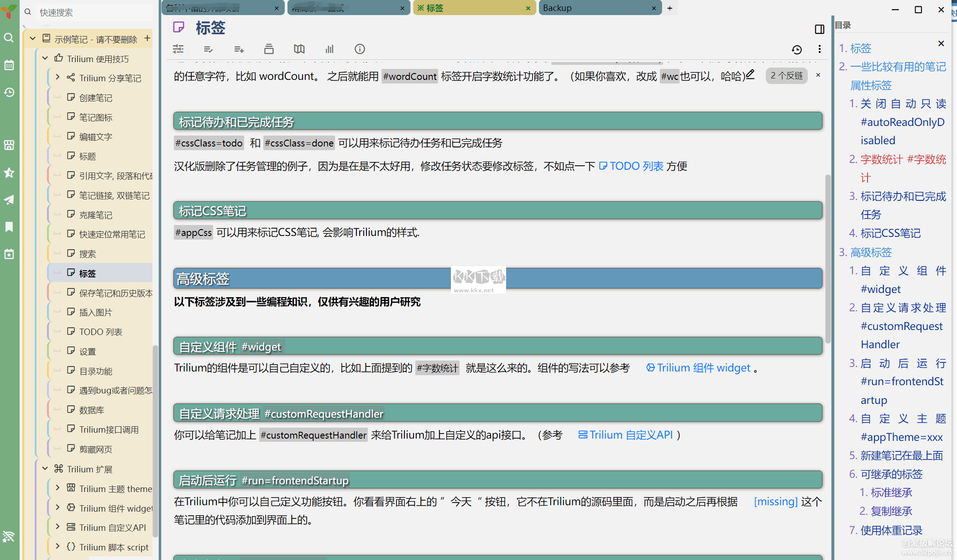The image size is (957, 560).
Task: Toggle the basic properties sliders icon
Action: tap(178, 49)
